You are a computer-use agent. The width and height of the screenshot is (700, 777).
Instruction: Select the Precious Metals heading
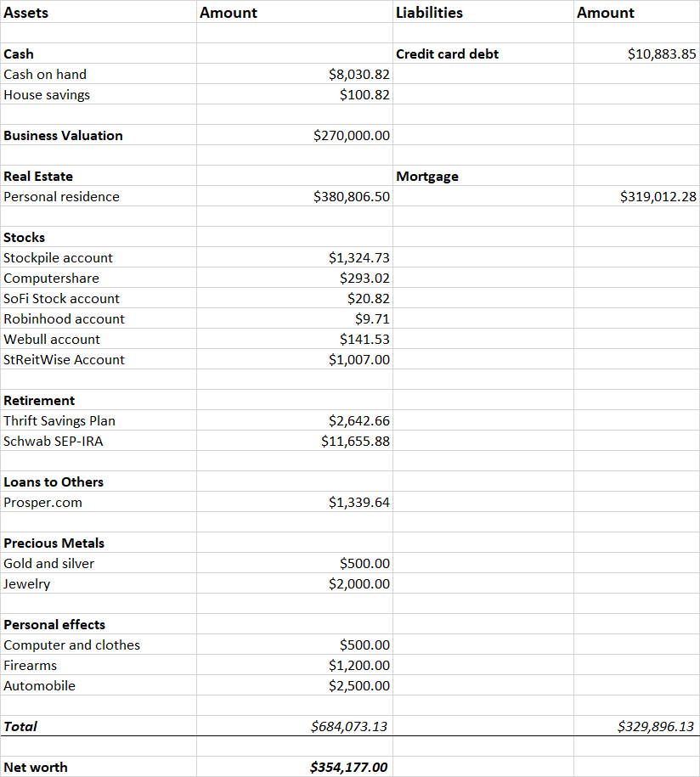tap(54, 543)
